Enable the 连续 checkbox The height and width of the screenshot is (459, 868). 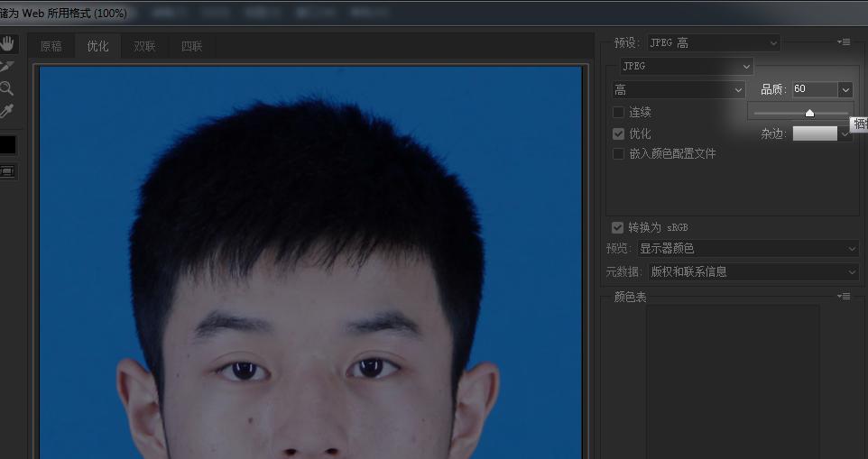click(618, 112)
